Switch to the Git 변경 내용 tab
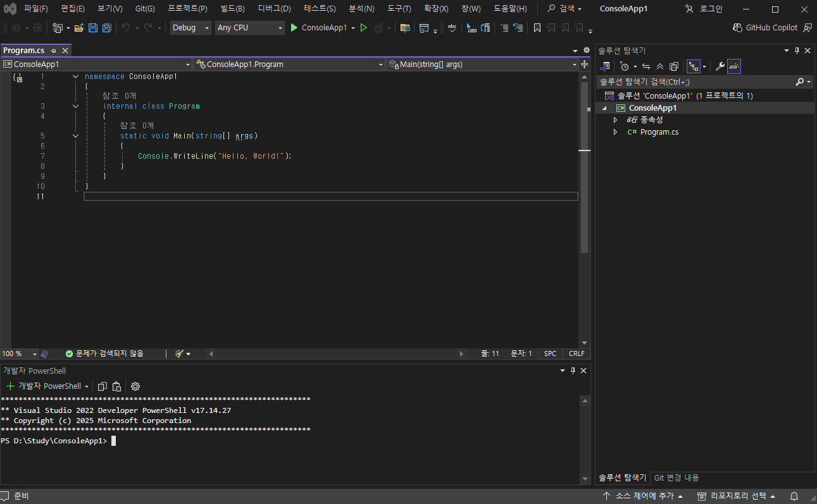 click(x=677, y=478)
